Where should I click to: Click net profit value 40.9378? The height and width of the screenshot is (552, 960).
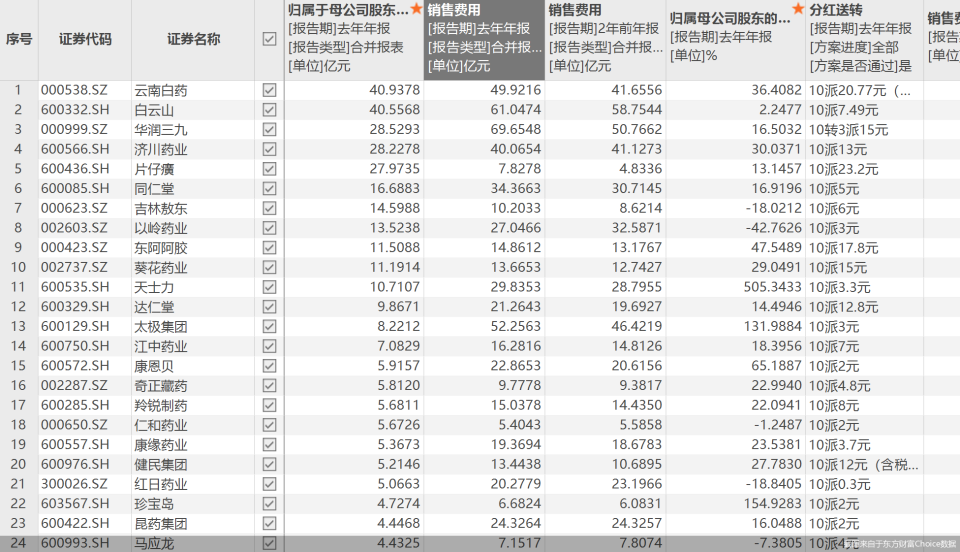coord(394,90)
